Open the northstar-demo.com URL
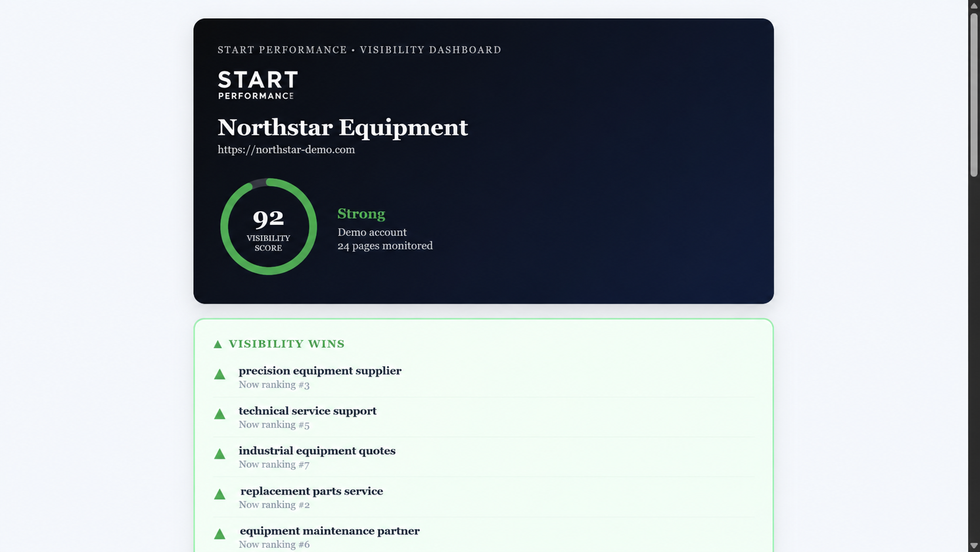The width and height of the screenshot is (980, 552). click(x=286, y=150)
